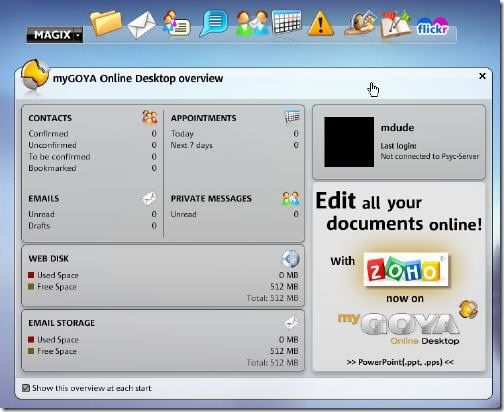Click the Confirmed contacts row
Viewport: 504px width, 412px height.
point(92,134)
